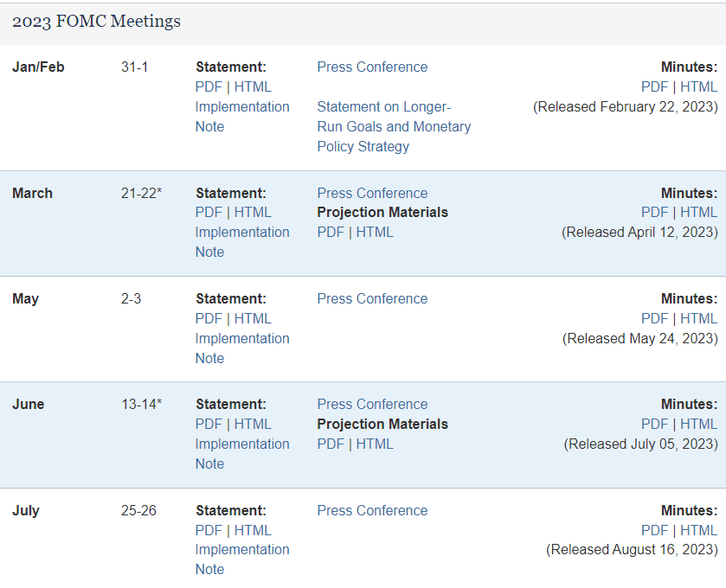Image resolution: width=726 pixels, height=588 pixels.
Task: Open March Projection Materials HTML
Action: pos(375,233)
